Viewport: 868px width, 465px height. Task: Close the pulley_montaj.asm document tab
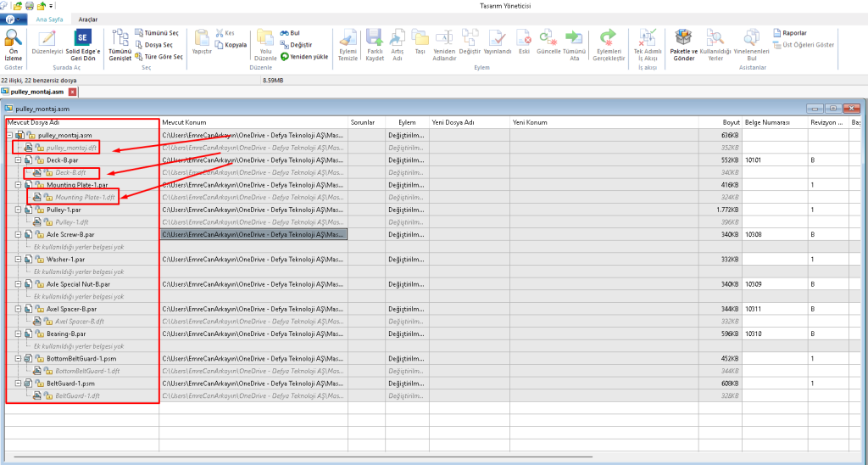(x=72, y=91)
